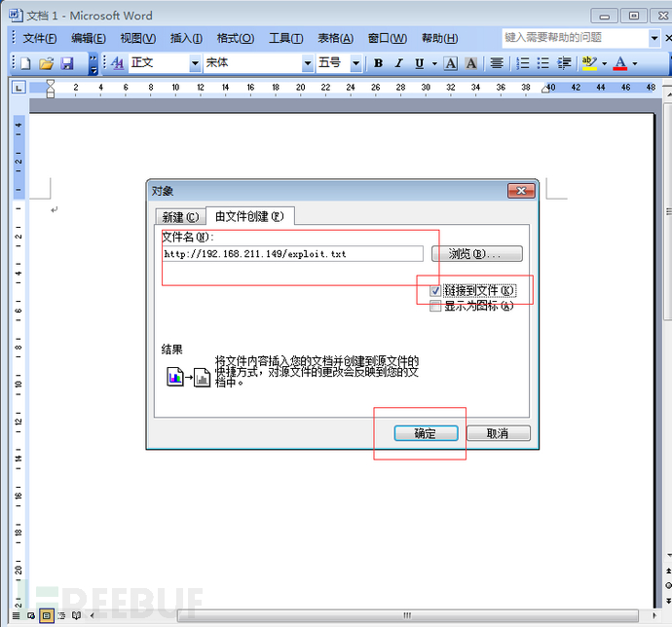The height and width of the screenshot is (627, 672).
Task: Click the Open folder icon in toolbar
Action: click(47, 63)
